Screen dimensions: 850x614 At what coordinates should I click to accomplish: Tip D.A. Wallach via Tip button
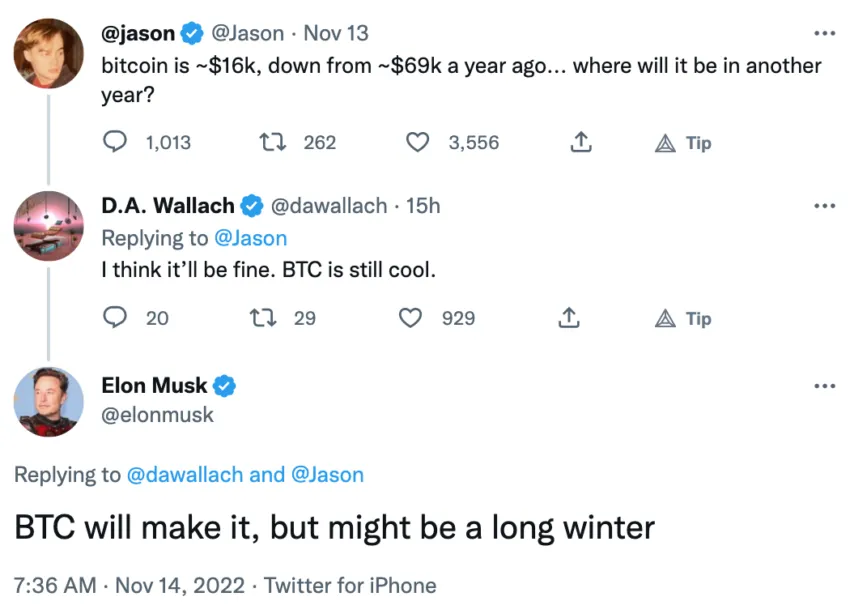point(683,319)
